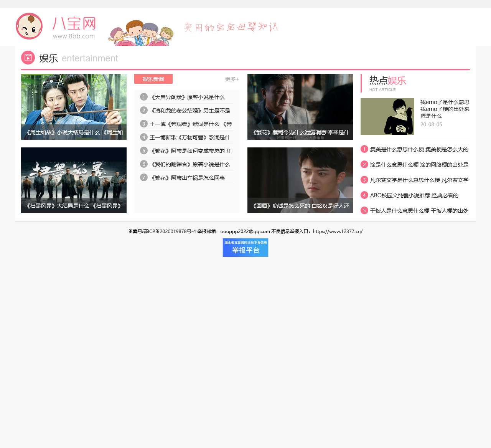Image resolution: width=491 pixels, height=448 pixels.
Task: Open 凡尔赛文学是什么意思什么梗 article
Action: tap(419, 180)
